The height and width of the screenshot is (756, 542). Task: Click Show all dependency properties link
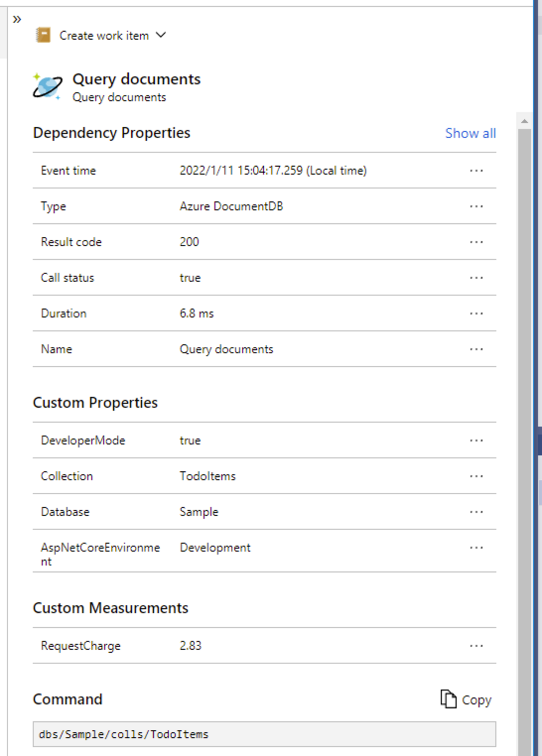tap(470, 133)
